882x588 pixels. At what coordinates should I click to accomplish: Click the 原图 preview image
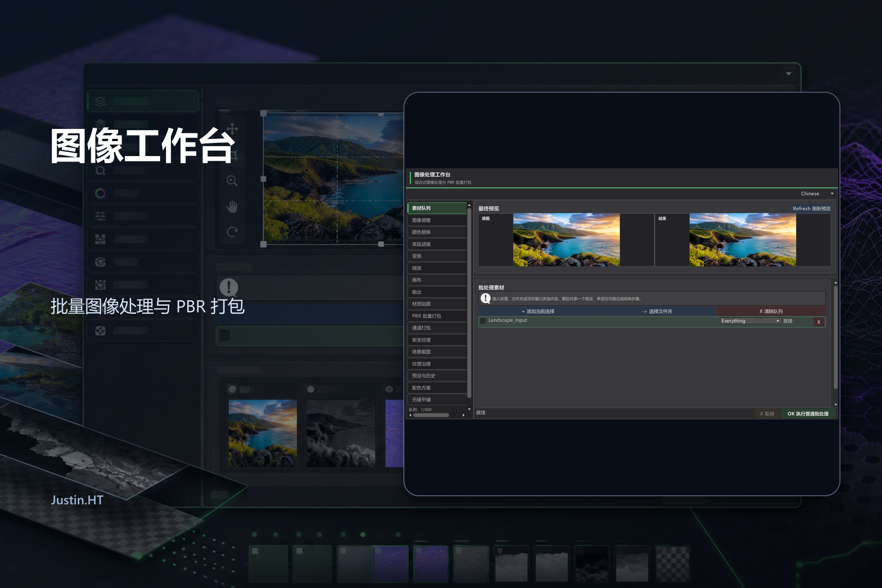(566, 240)
